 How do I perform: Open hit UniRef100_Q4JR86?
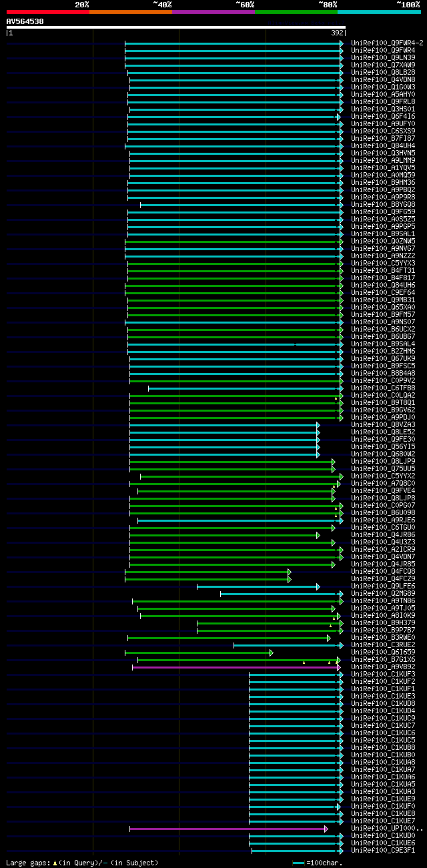(x=383, y=534)
